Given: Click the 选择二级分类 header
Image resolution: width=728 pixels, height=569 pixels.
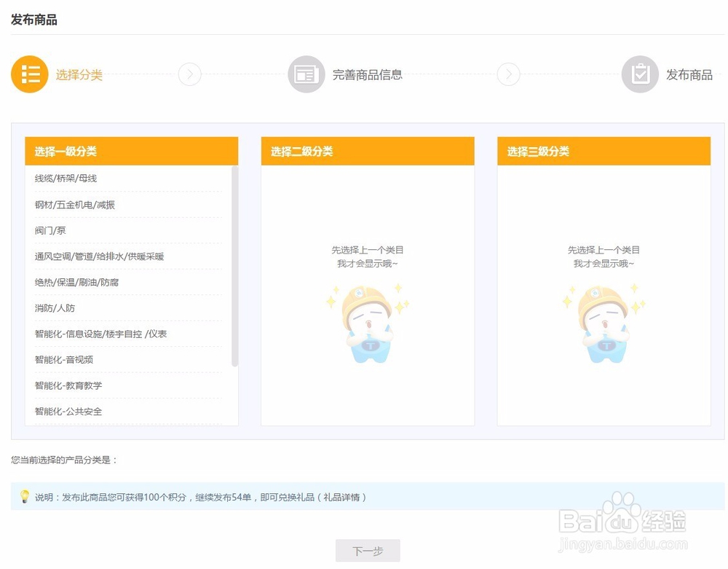Looking at the screenshot, I should click(368, 151).
